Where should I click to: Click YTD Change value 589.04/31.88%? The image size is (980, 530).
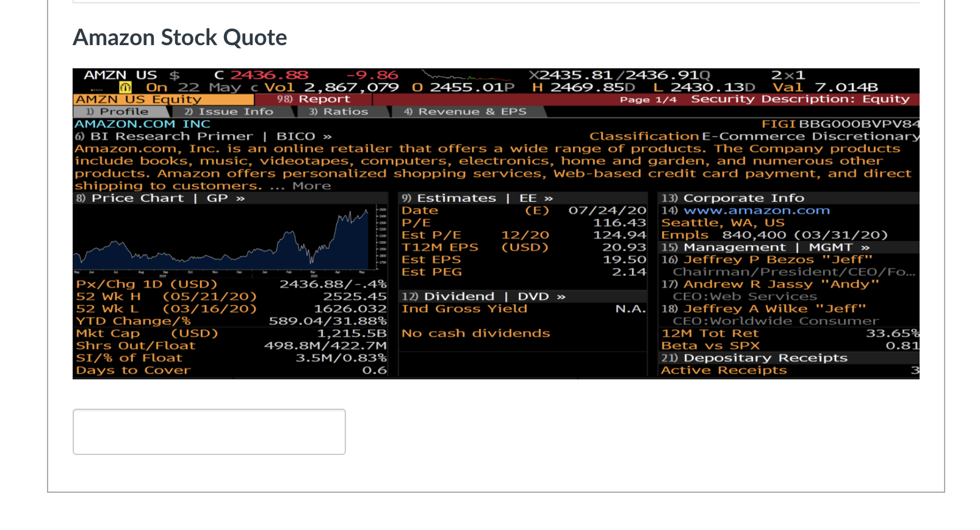(328, 321)
